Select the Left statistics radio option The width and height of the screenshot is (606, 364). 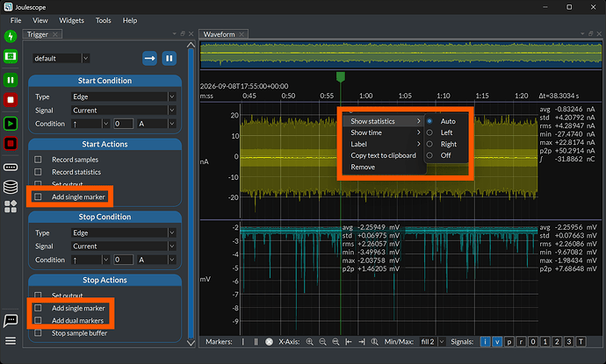[429, 132]
